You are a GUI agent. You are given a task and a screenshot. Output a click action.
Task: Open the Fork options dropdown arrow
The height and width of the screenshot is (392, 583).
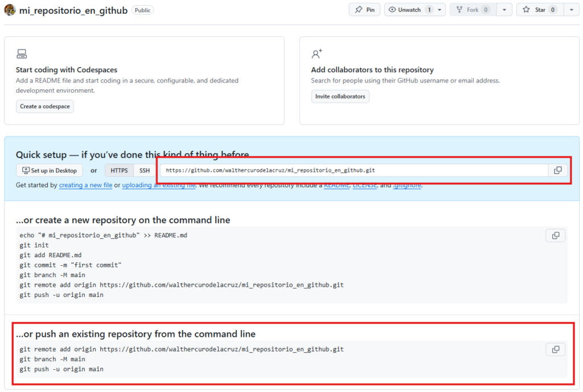tap(504, 10)
